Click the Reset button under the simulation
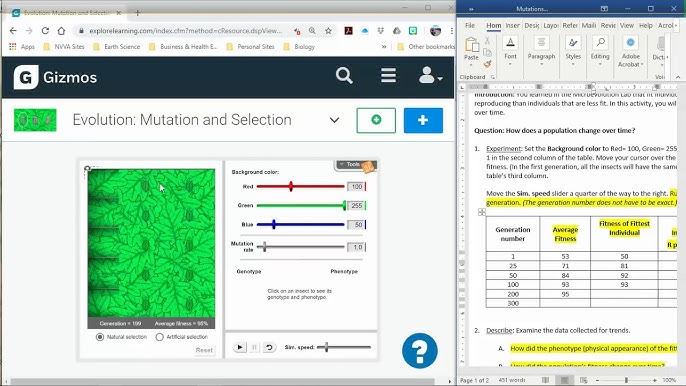The width and height of the screenshot is (686, 386). 204,350
